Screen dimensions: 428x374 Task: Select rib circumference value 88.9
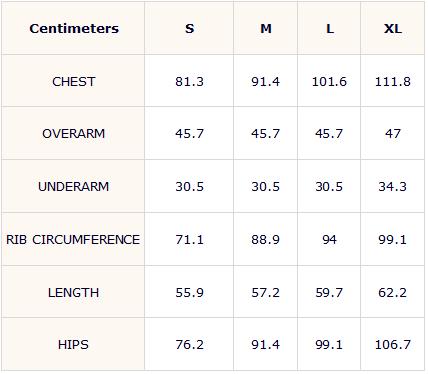click(x=266, y=240)
